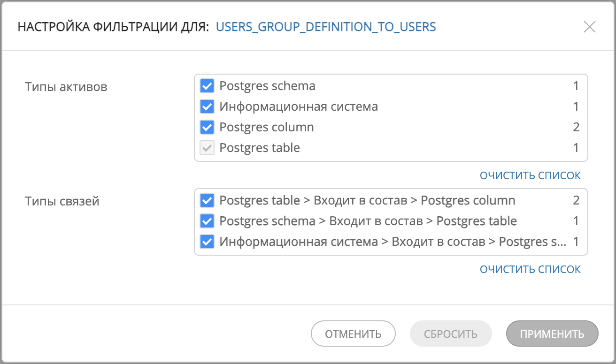Click ОЧИСТИТЬ СПИСОК under relation types
The width and height of the screenshot is (616, 364).
[531, 269]
